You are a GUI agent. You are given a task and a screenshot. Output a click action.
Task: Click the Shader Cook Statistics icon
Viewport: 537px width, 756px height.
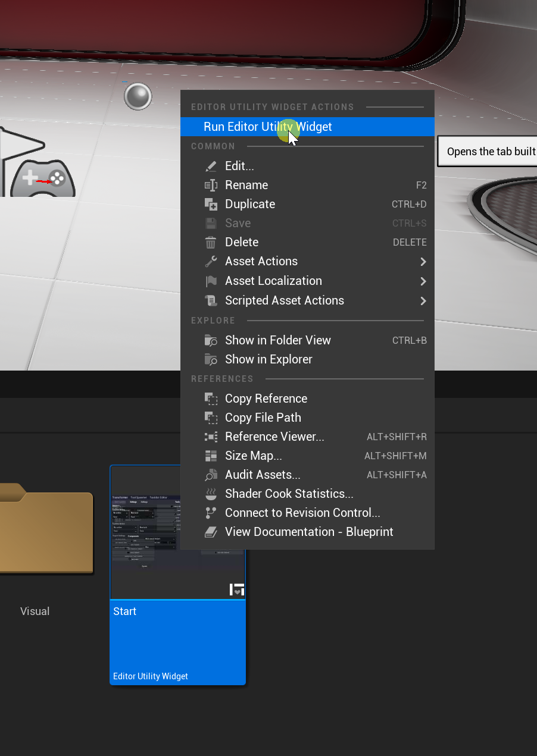coord(211,494)
